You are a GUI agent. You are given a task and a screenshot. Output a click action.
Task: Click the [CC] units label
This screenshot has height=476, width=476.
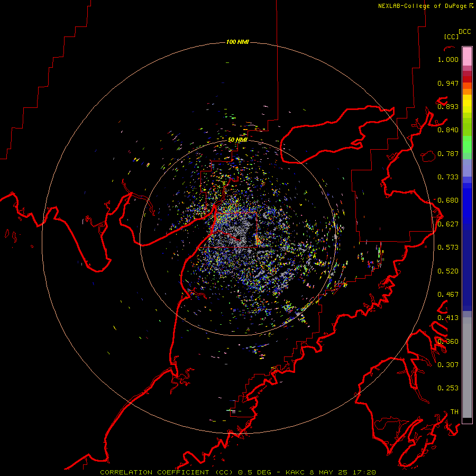(451, 36)
